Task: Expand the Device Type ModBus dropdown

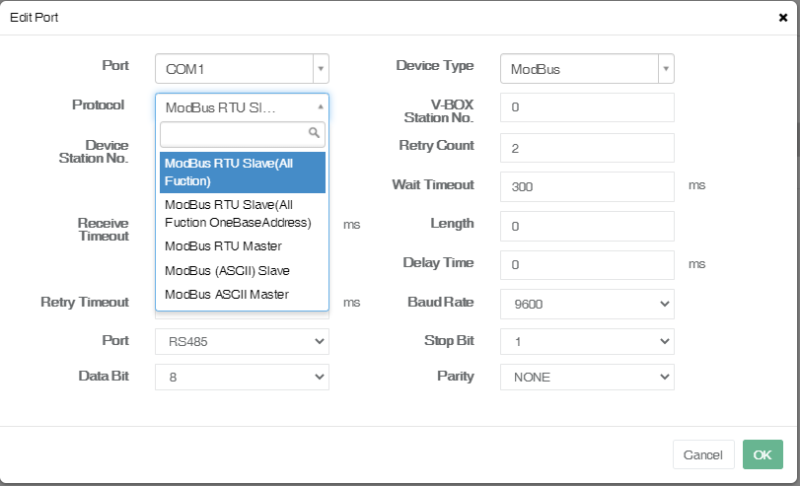Action: point(586,69)
